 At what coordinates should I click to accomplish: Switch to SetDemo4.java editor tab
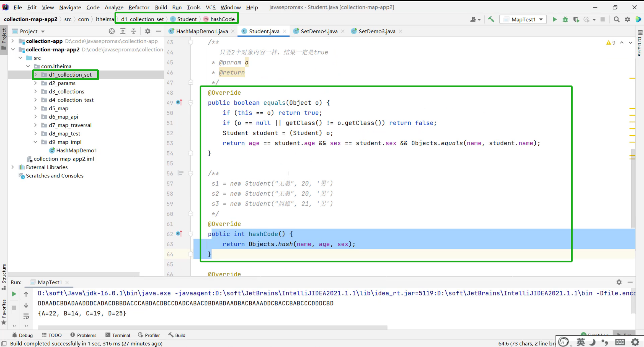pos(319,31)
